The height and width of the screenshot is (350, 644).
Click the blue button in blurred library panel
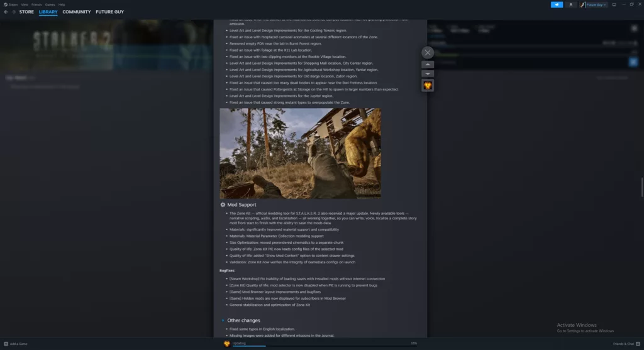click(633, 62)
